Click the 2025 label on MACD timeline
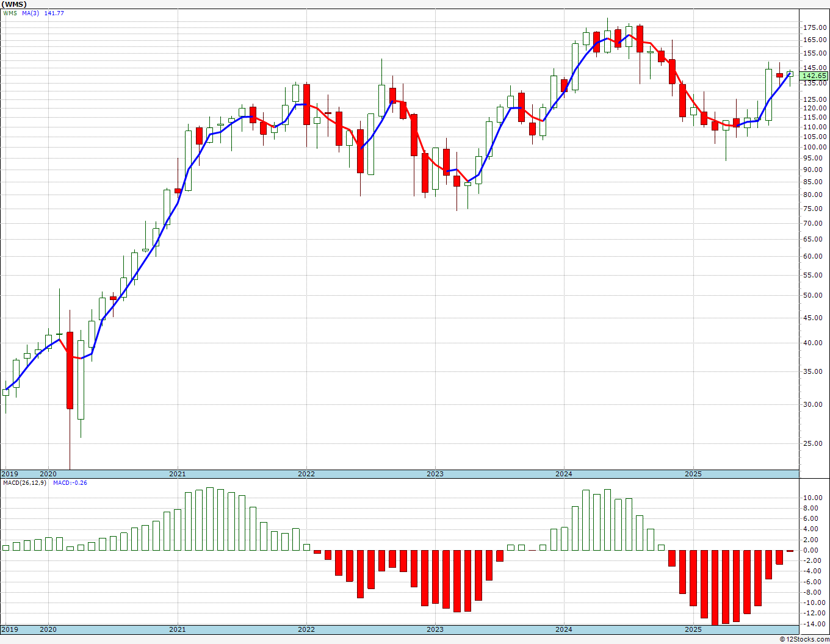 coord(693,629)
